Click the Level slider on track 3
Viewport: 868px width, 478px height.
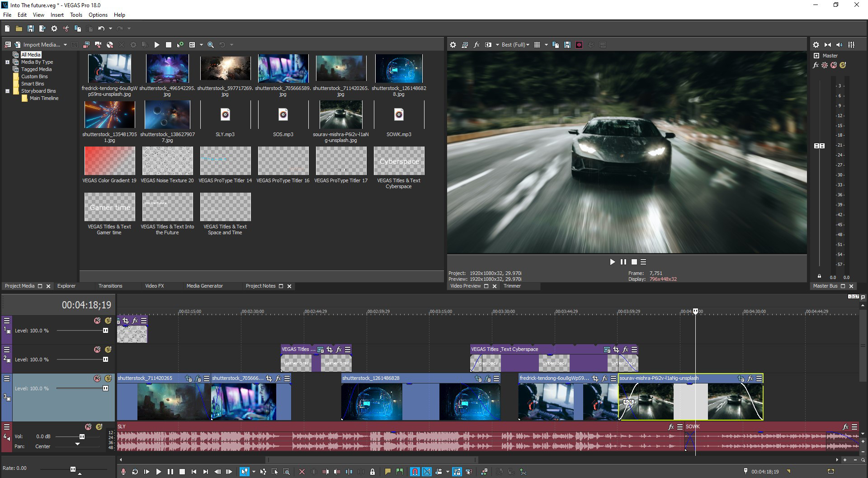[105, 388]
